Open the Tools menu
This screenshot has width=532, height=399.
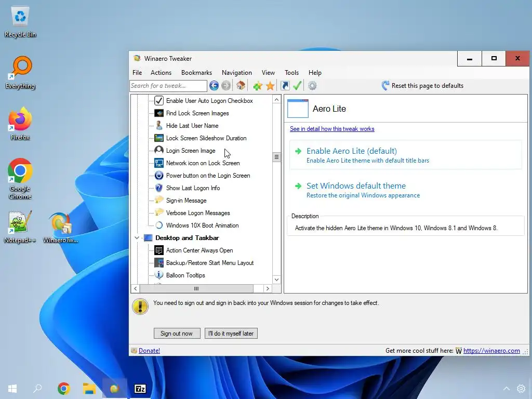pos(291,73)
